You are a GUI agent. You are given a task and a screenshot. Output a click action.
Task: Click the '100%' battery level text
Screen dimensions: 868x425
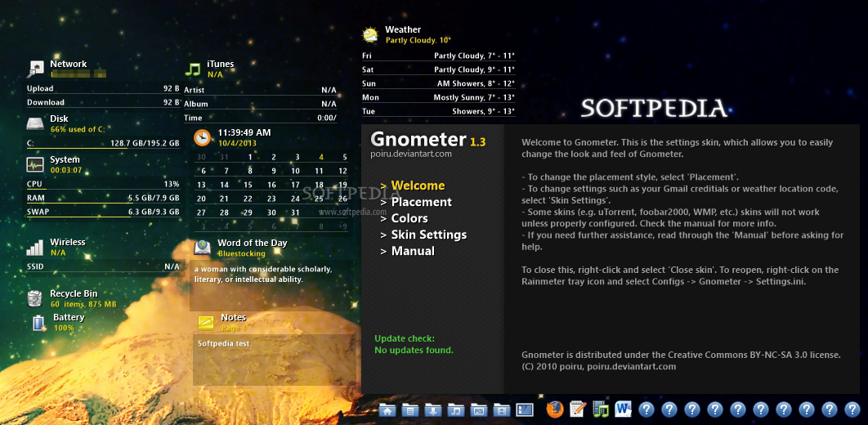(x=64, y=329)
